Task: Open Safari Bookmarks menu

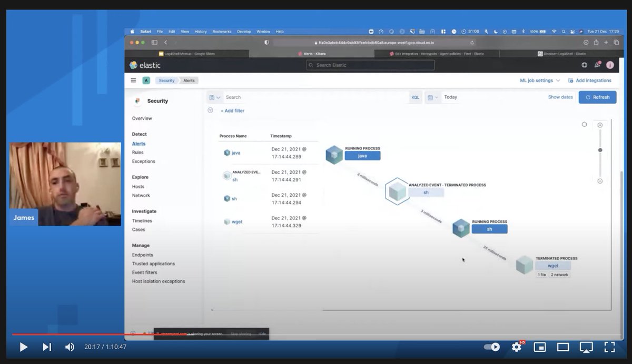Action: point(222,32)
